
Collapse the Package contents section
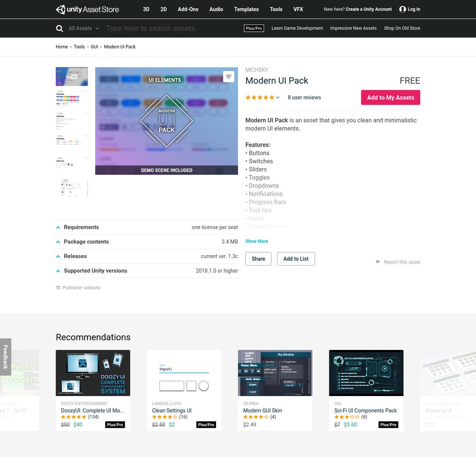tap(58, 242)
